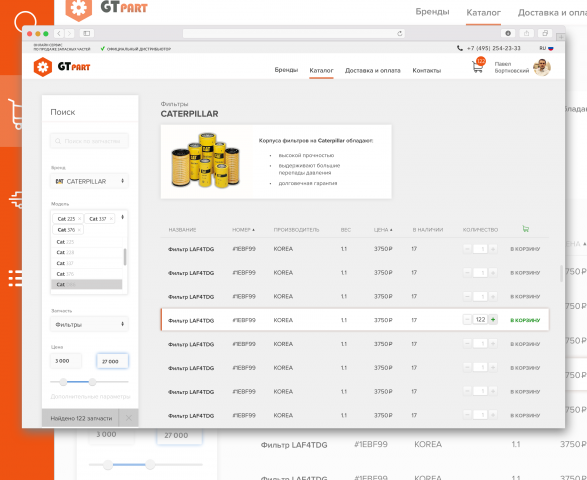The height and width of the screenshot is (480, 587).
Task: Click Каталог in the background window
Action: pos(483,13)
